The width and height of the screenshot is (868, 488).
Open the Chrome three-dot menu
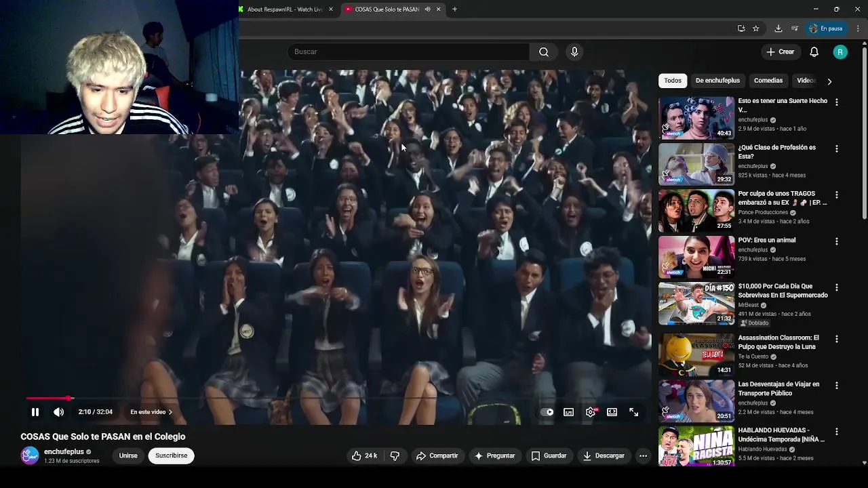coord(858,28)
